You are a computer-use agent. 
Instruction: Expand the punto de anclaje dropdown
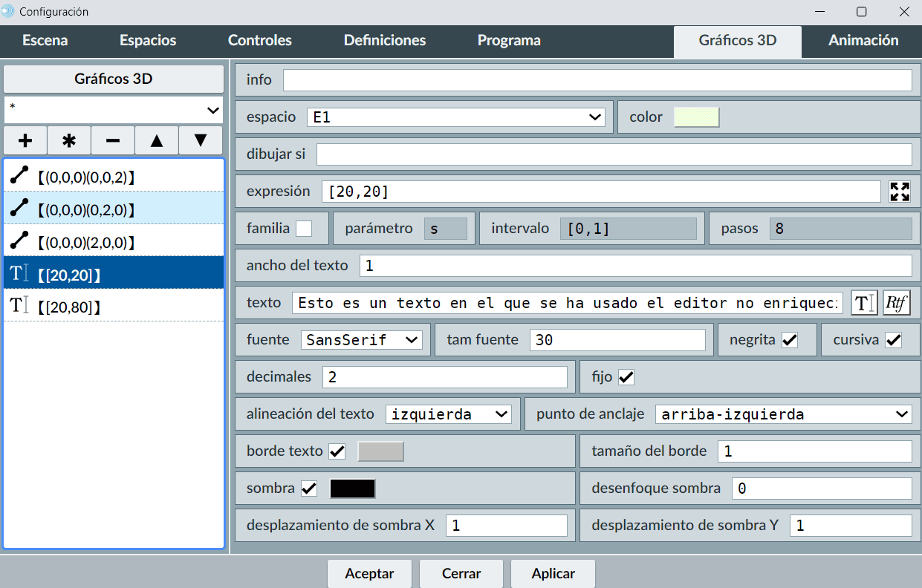783,414
